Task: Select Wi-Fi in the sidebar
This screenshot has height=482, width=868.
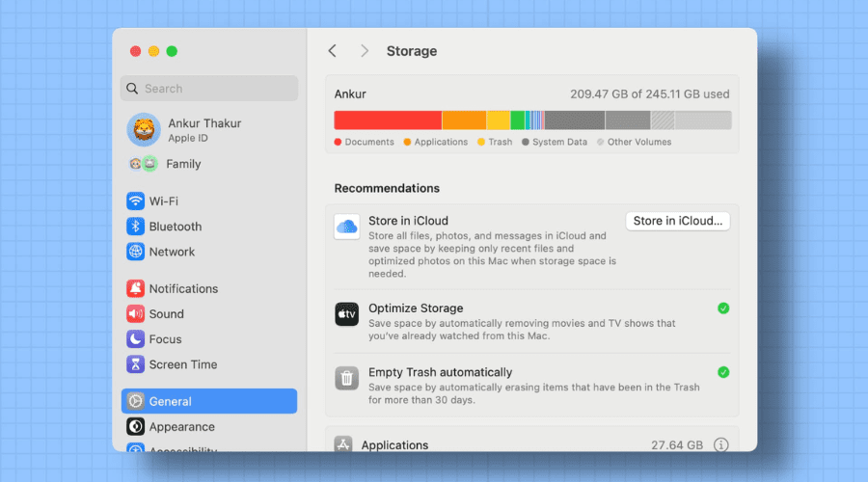Action: [209, 201]
